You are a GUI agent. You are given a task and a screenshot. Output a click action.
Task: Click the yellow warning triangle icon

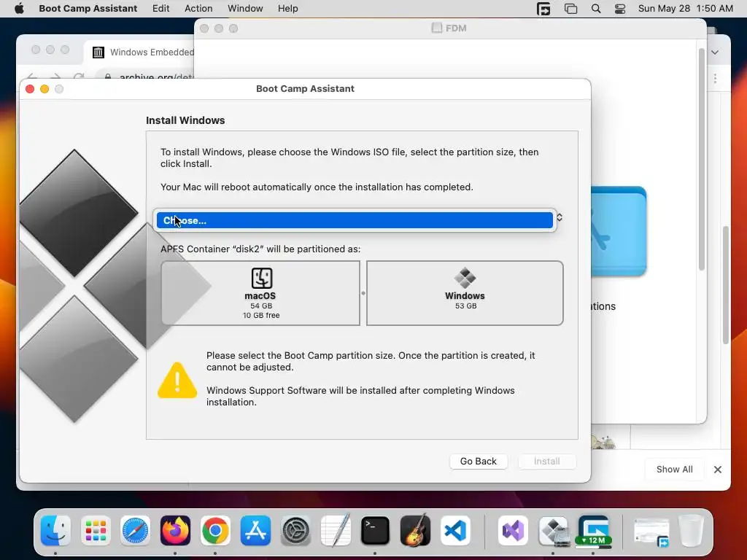pyautogui.click(x=177, y=380)
